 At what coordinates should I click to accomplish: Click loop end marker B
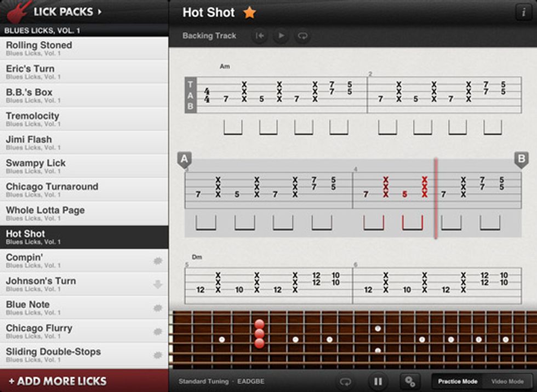[521, 160]
